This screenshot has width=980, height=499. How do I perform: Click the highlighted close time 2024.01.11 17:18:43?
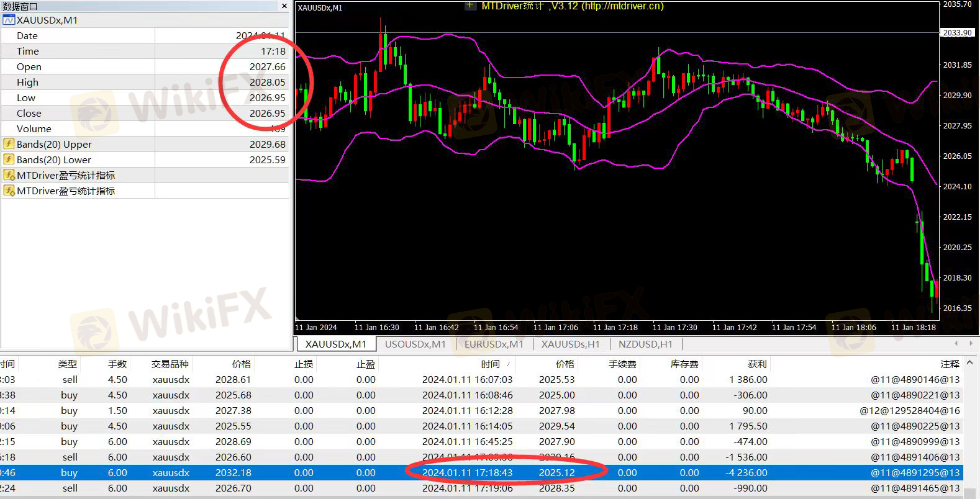pos(467,472)
